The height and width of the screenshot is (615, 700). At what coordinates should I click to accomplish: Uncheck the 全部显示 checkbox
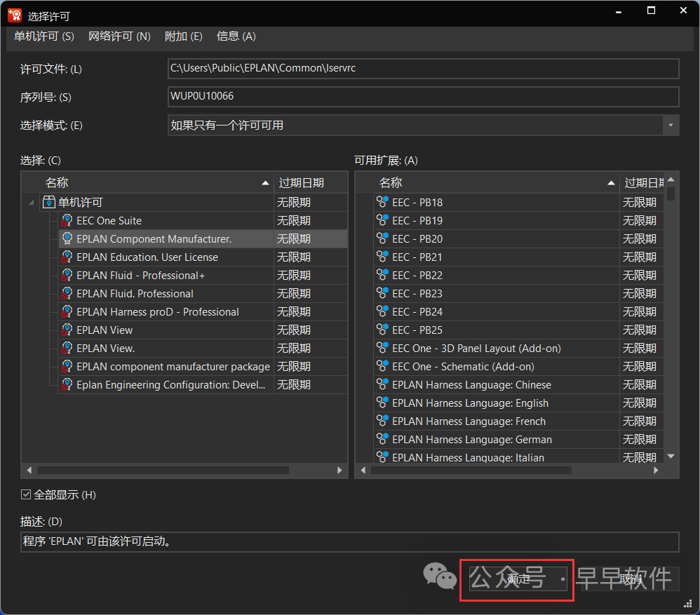[x=27, y=495]
